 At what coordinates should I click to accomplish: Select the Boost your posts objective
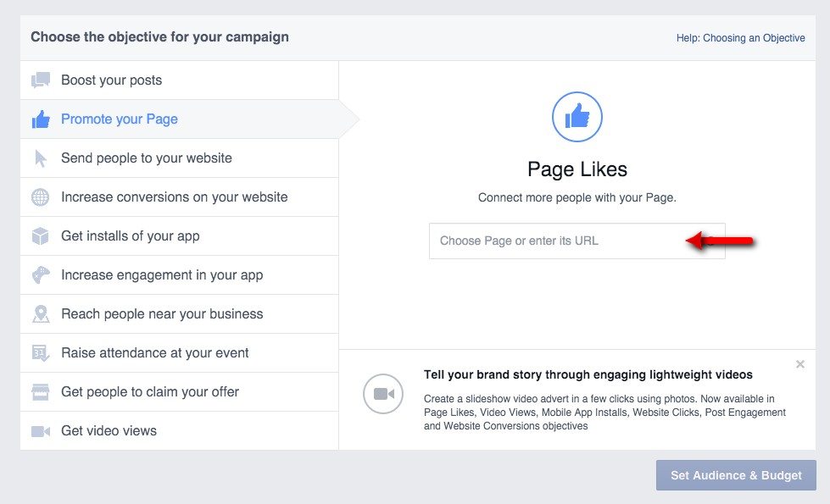[x=111, y=80]
